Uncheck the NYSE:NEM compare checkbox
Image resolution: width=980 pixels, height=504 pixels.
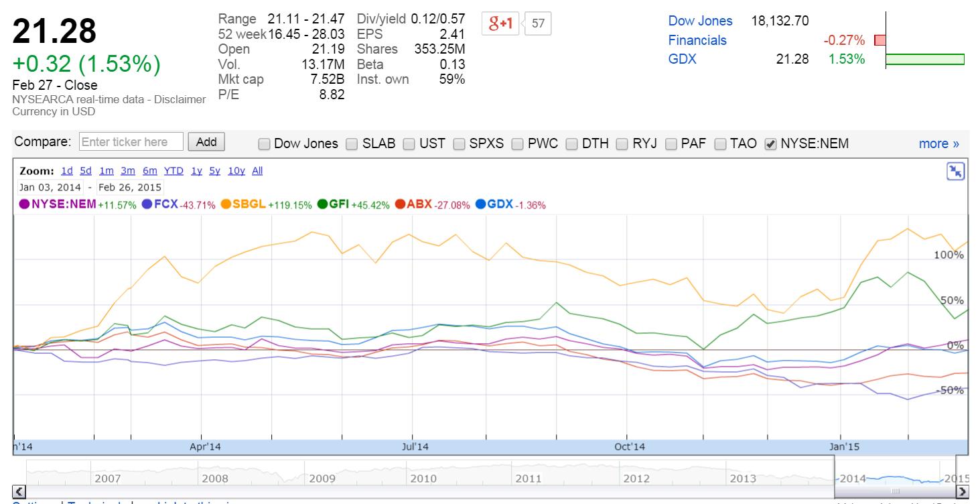[x=770, y=143]
